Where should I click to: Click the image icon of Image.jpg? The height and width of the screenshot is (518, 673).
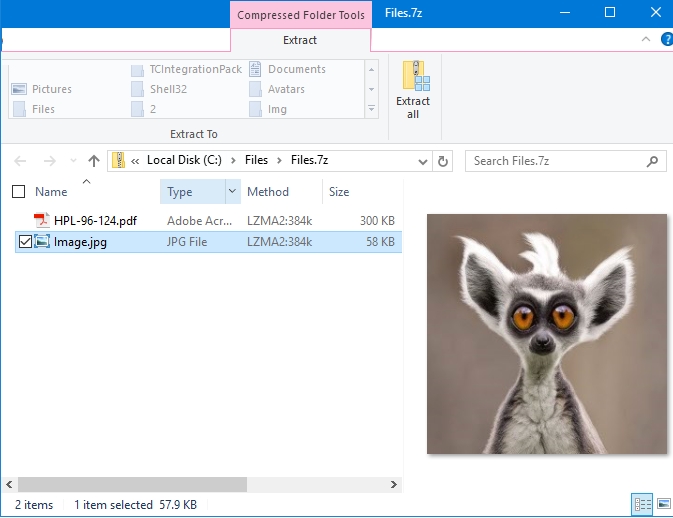click(x=42, y=241)
